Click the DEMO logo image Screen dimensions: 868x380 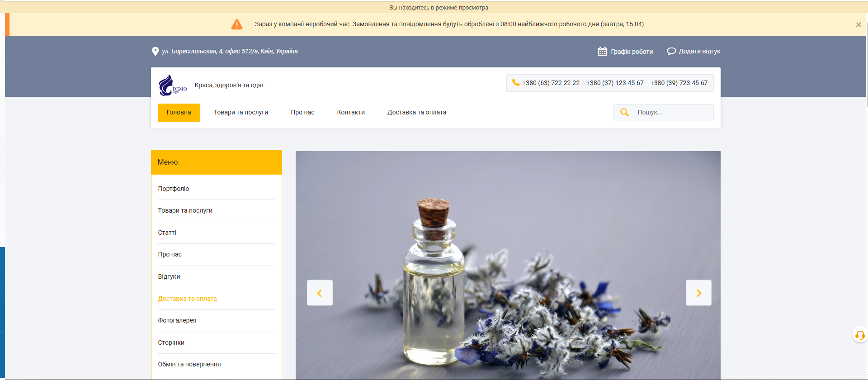click(173, 85)
